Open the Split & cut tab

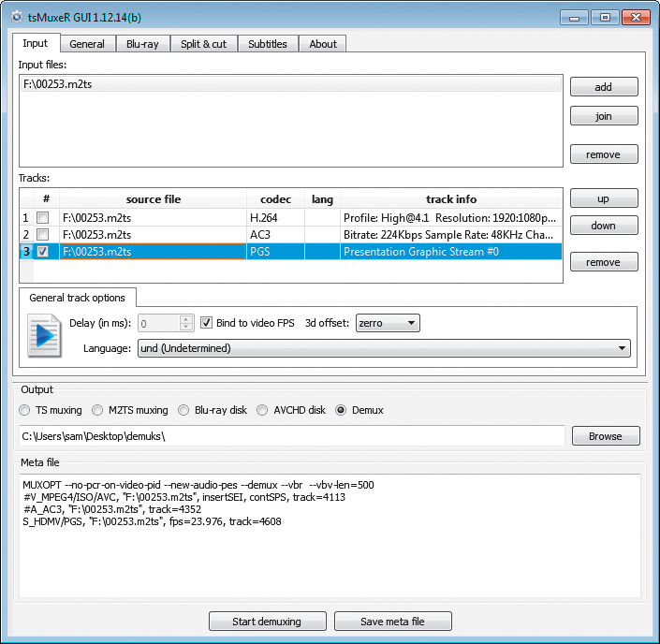203,44
